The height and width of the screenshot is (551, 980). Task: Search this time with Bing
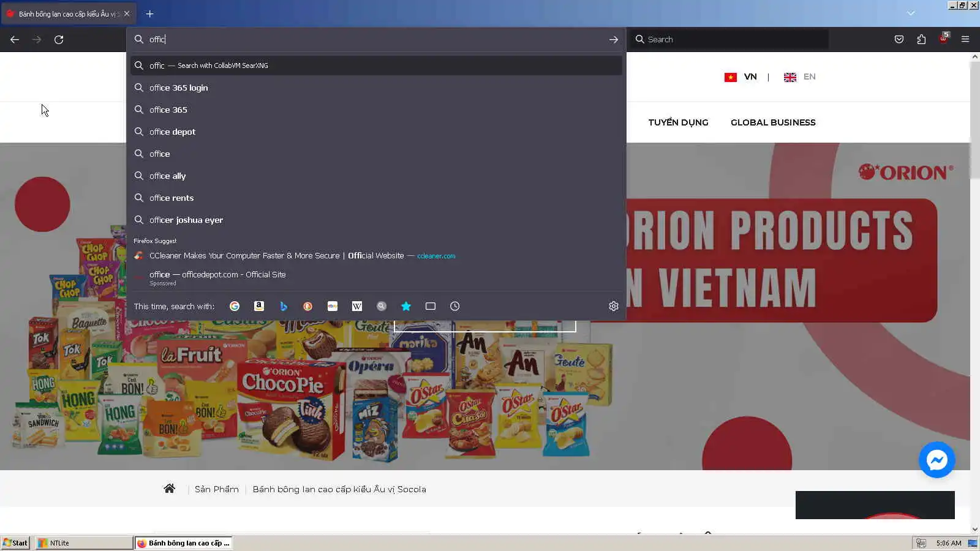[x=284, y=306]
